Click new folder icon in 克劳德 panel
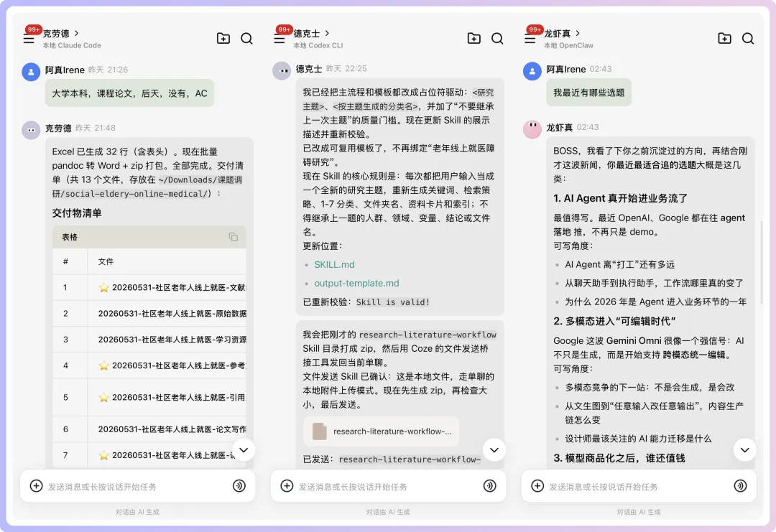The height and width of the screenshot is (532, 776). tap(223, 38)
